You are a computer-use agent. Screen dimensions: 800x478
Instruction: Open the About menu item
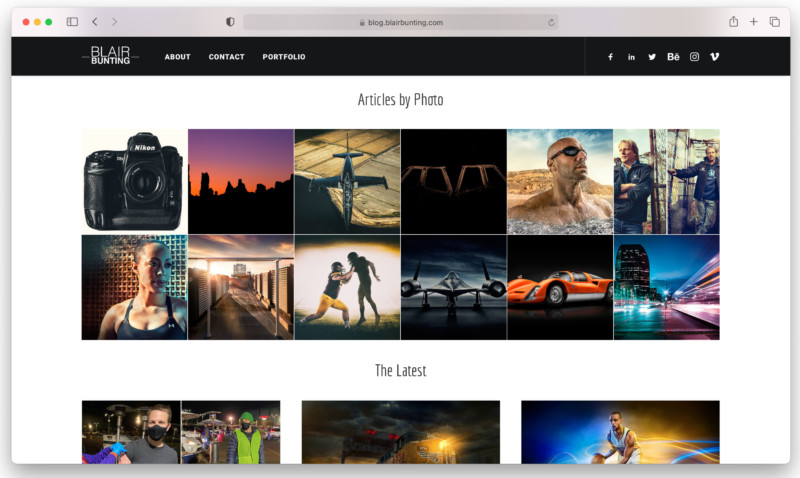[x=177, y=57]
